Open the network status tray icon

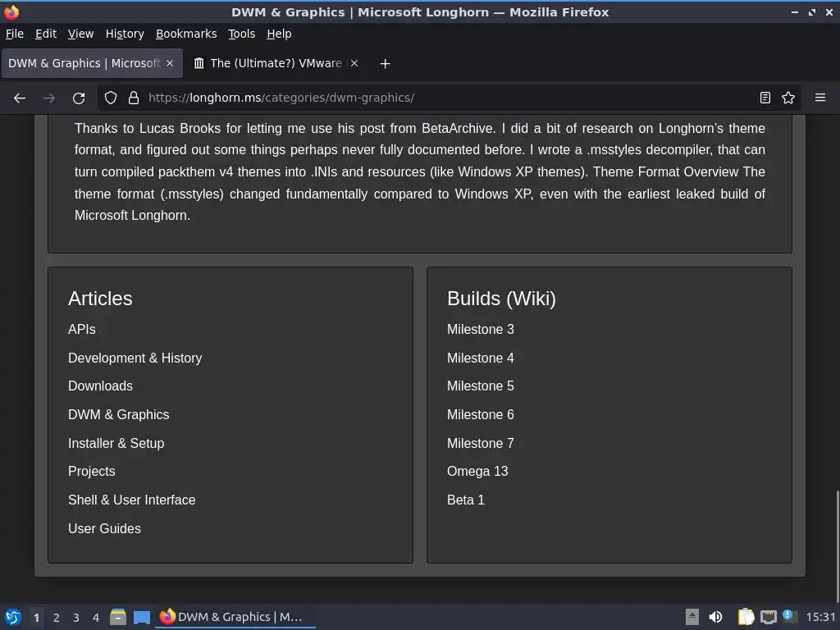[x=768, y=617]
